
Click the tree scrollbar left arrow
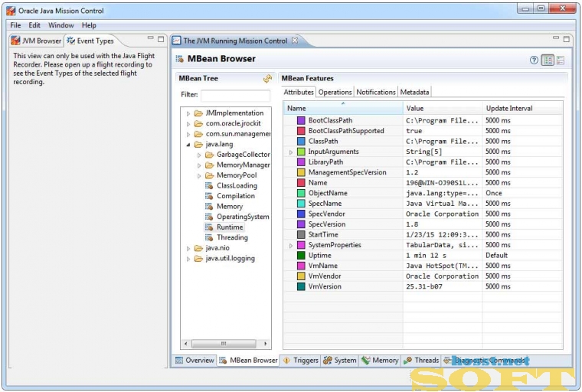185,344
